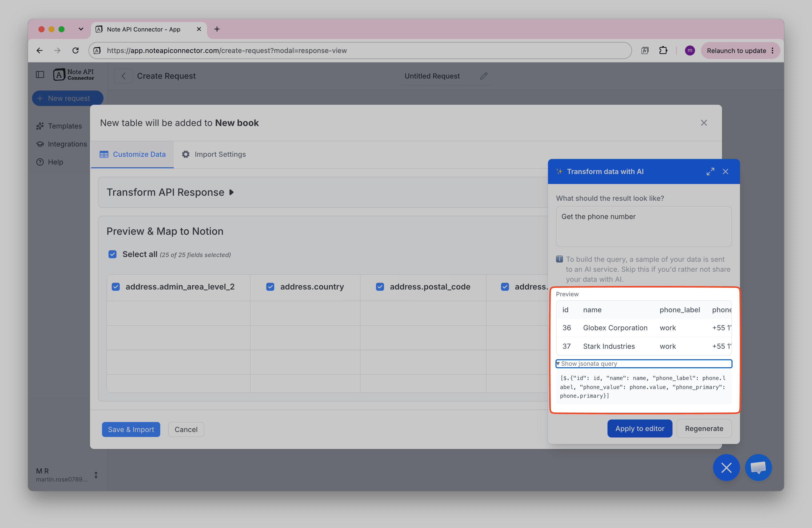Viewport: 812px width, 528px height.
Task: Open Help in sidebar
Action: click(x=49, y=162)
